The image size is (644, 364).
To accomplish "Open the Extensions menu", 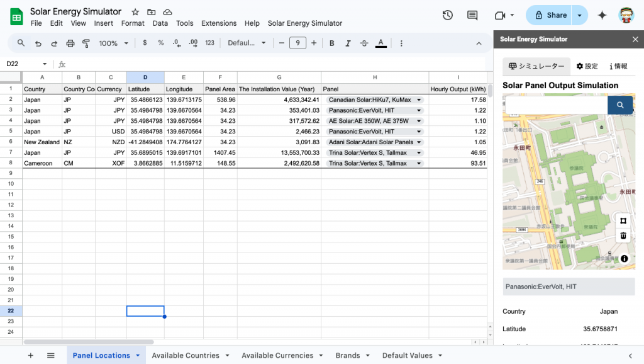I will click(219, 23).
